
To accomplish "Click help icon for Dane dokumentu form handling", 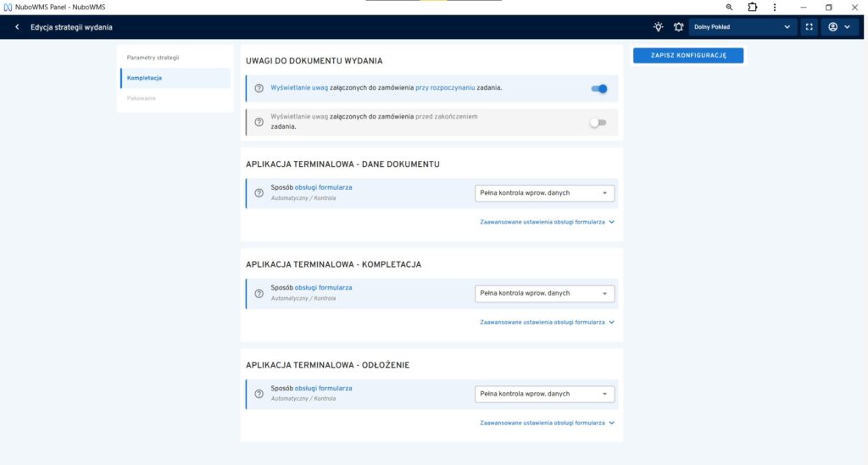I will (x=259, y=193).
